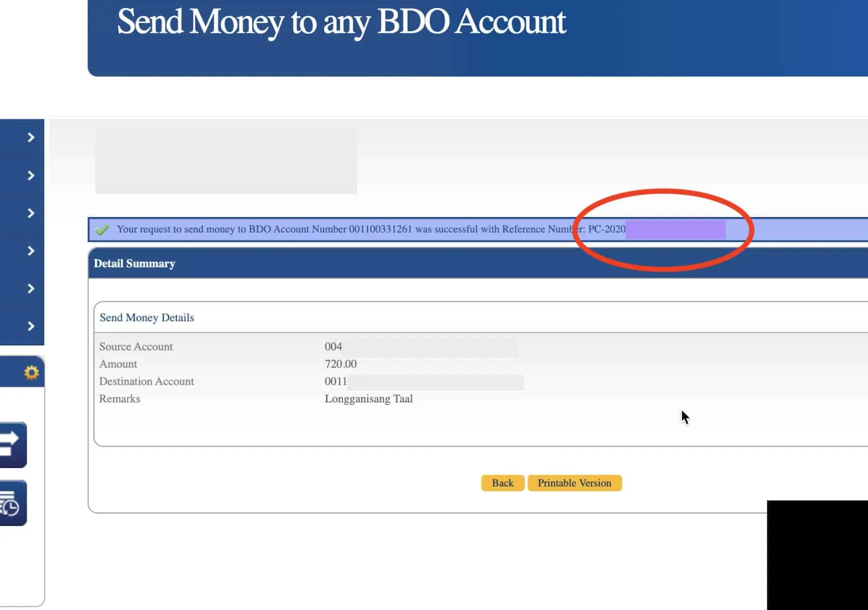Click the Source Account number starting 004
The width and height of the screenshot is (868, 610).
(333, 347)
